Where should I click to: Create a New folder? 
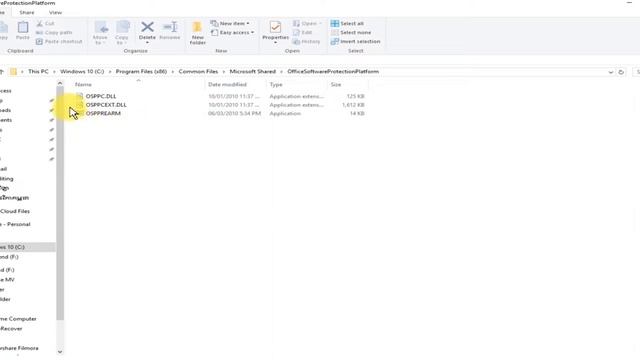pyautogui.click(x=198, y=33)
